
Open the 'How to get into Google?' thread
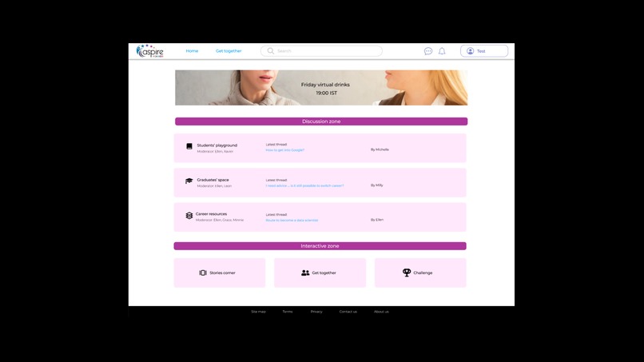pos(285,150)
